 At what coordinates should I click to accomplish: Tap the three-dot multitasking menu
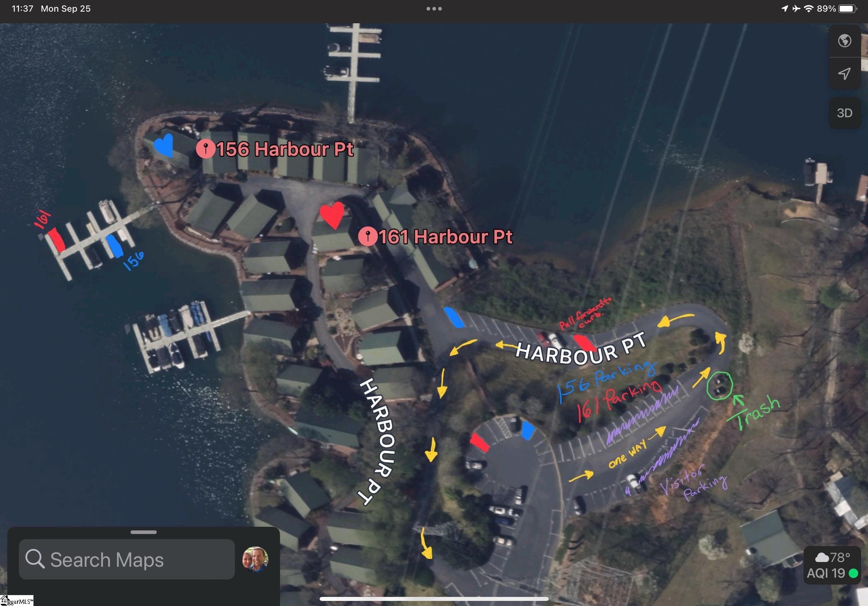(x=434, y=9)
